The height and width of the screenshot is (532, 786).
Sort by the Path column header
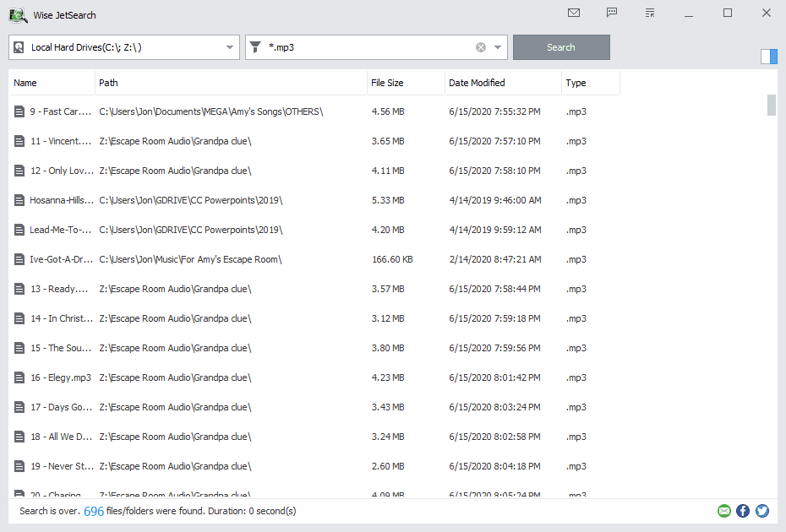tap(231, 83)
